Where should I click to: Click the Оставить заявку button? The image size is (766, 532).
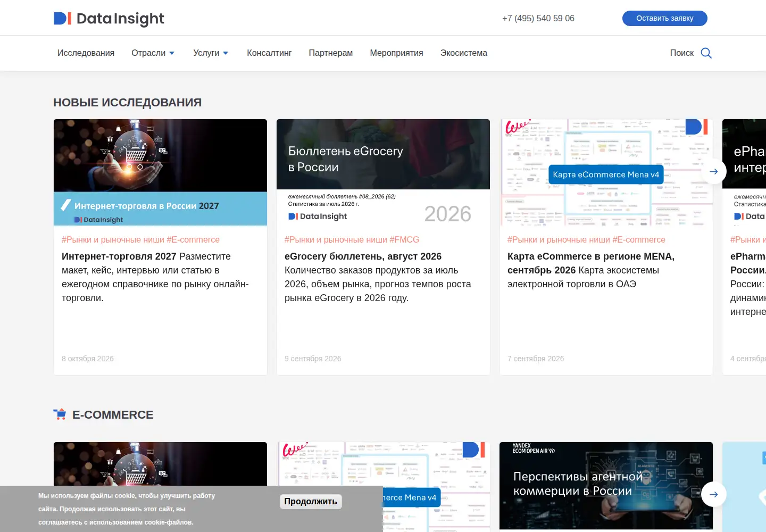pos(665,18)
